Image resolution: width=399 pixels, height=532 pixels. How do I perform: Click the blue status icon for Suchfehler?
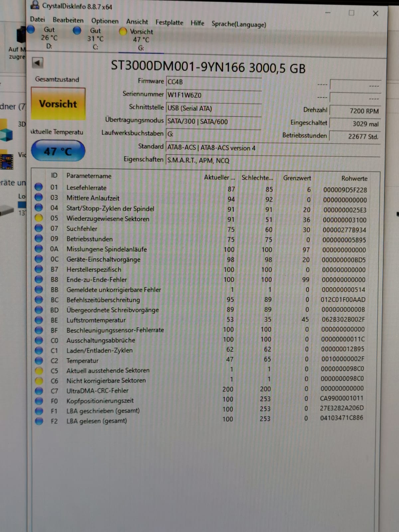39,228
